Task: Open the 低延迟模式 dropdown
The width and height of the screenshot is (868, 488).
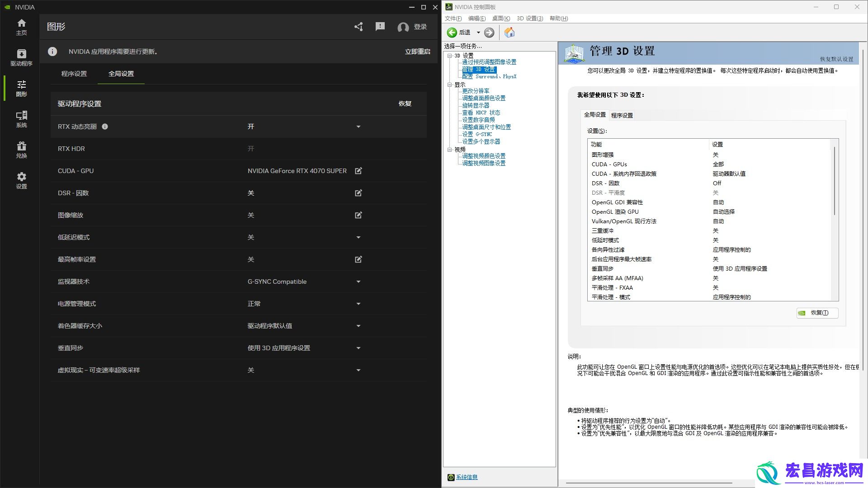Action: [x=359, y=237]
